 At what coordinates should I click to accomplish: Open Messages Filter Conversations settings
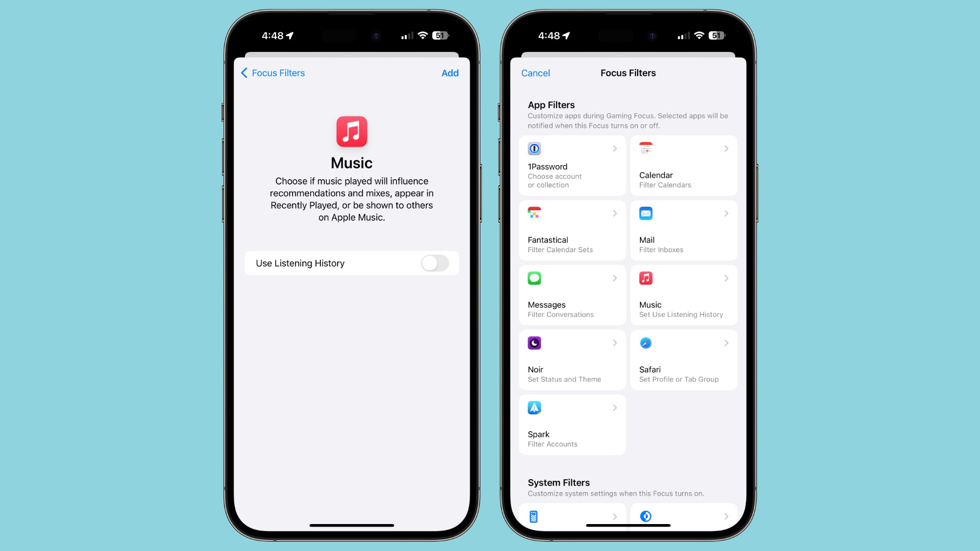pos(571,295)
